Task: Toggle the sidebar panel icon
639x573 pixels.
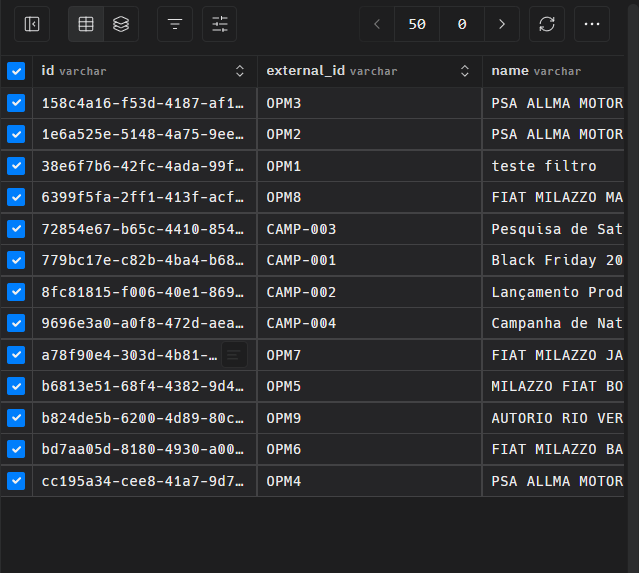Action: point(32,24)
